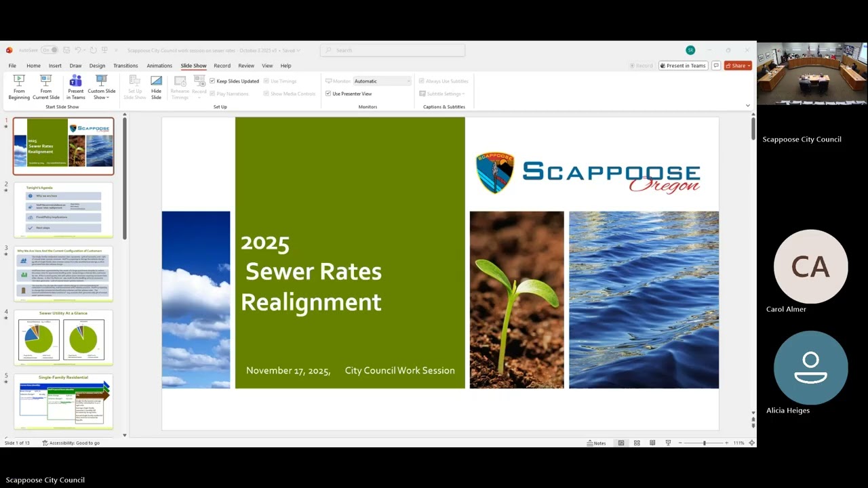
Task: Toggle the AutoSave switch
Action: (50, 50)
